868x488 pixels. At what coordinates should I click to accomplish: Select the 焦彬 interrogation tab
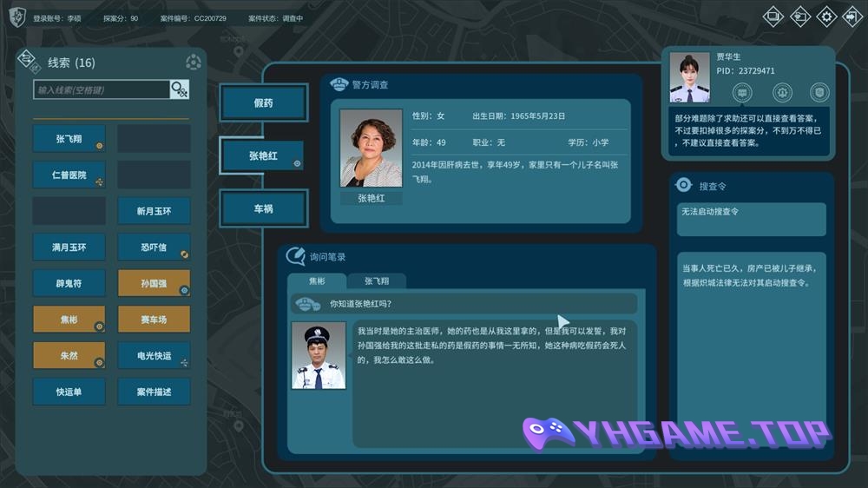pyautogui.click(x=317, y=281)
